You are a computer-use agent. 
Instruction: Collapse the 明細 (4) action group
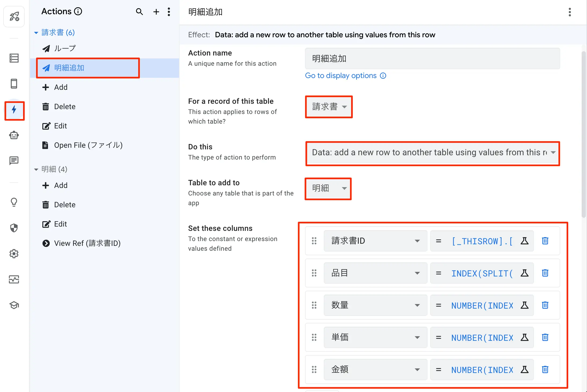[36, 169]
